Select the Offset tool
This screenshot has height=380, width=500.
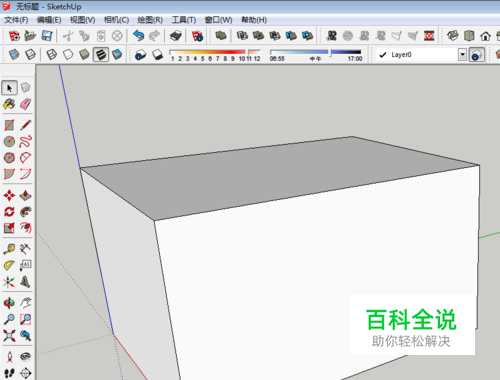pos(26,228)
